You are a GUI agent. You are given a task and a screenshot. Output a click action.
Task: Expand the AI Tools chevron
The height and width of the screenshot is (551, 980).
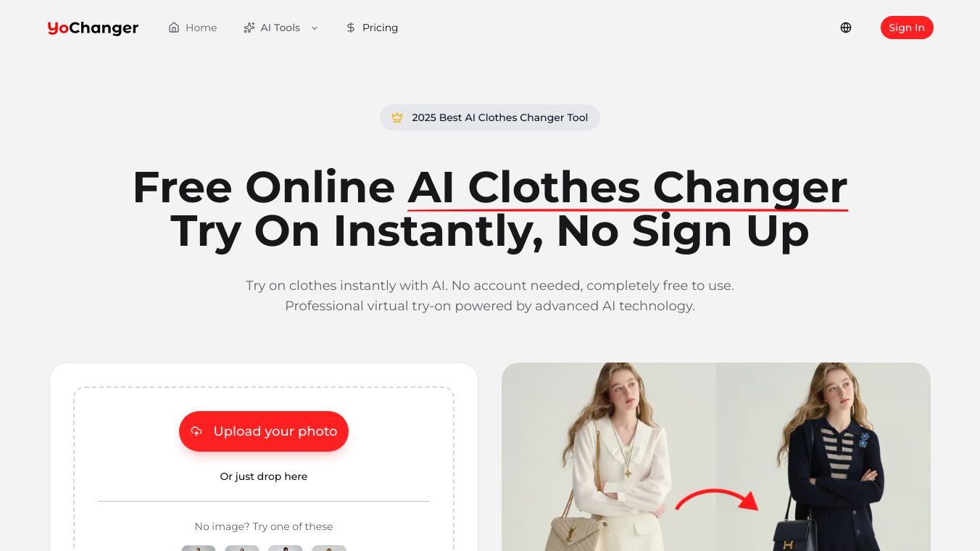(x=315, y=28)
